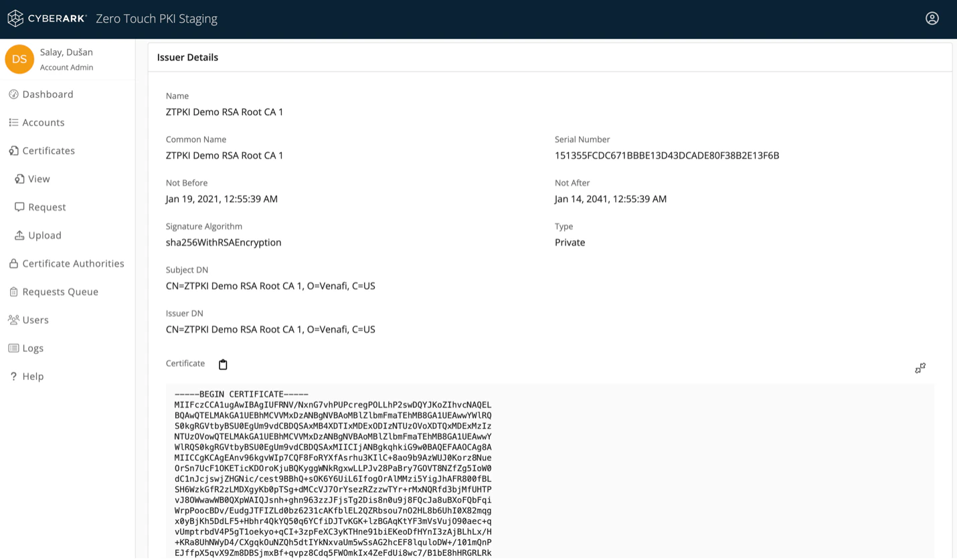Click user name Salay, Dušan
This screenshot has height=560, width=957.
click(66, 52)
